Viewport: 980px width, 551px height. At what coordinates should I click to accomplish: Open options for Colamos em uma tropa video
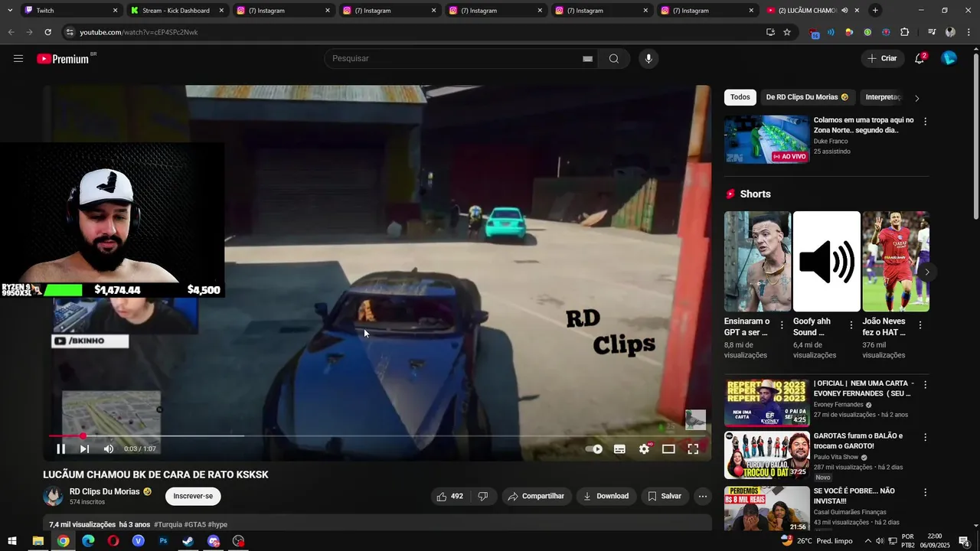925,122
